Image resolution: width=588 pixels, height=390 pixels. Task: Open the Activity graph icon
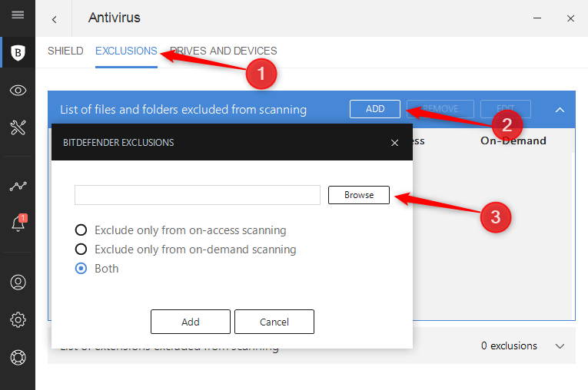[x=18, y=187]
